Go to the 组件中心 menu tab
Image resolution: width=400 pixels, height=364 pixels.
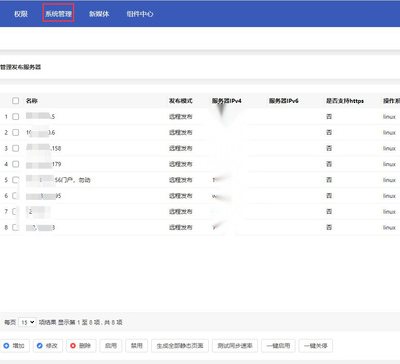[x=140, y=14]
